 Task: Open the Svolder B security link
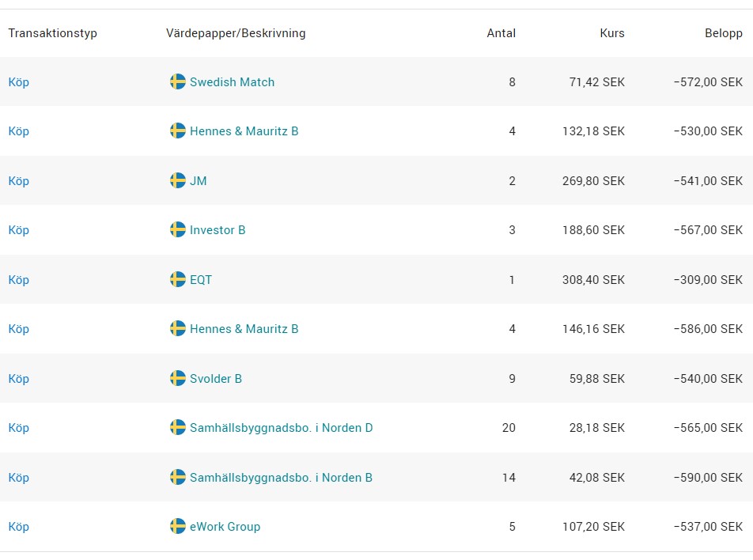click(x=216, y=379)
